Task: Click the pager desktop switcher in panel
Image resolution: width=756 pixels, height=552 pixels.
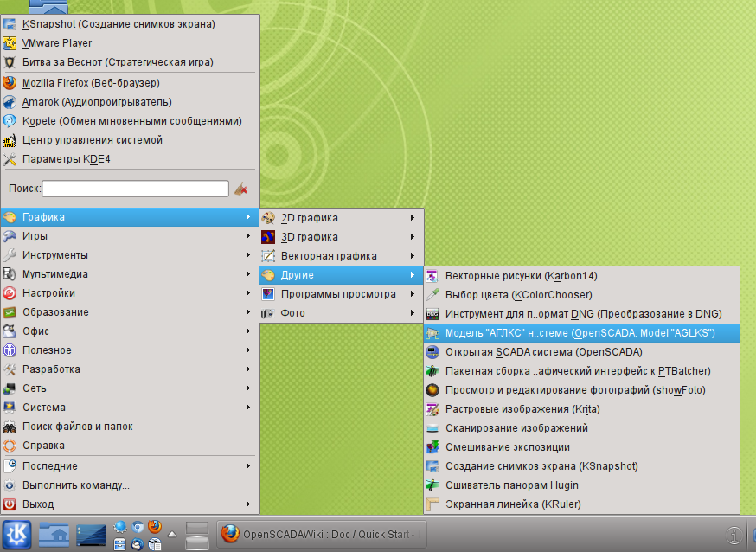Action: [197, 535]
